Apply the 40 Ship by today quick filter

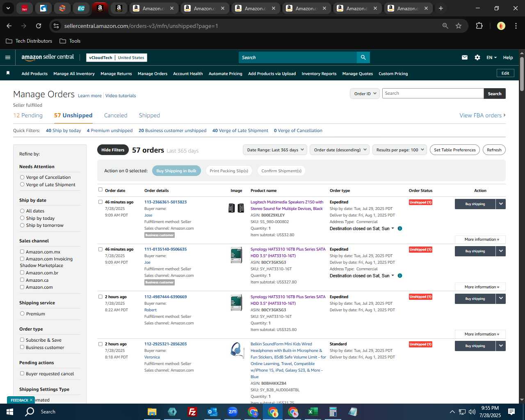[x=64, y=131]
